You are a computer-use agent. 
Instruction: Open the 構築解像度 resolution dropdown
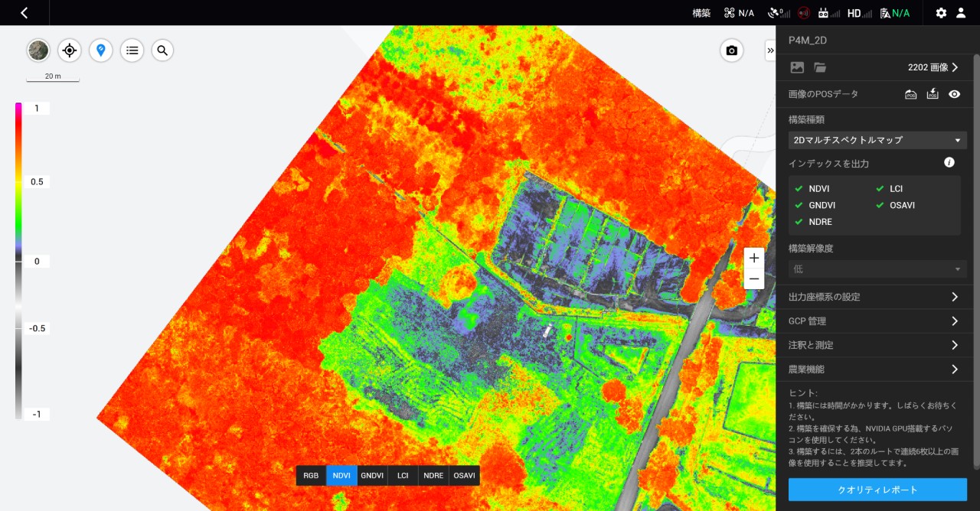pos(877,269)
